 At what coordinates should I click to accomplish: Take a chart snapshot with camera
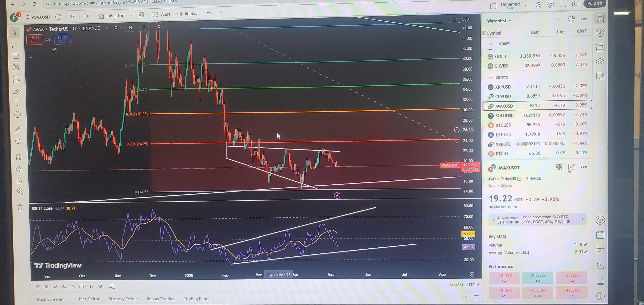[576, 4]
